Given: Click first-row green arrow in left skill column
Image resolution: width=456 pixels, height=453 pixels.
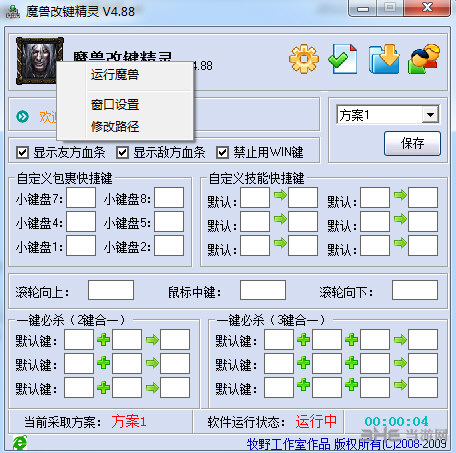Looking at the screenshot, I should click(x=280, y=195).
